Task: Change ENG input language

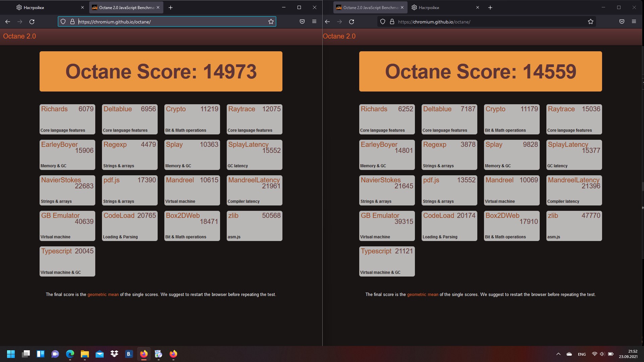Action: click(x=582, y=354)
